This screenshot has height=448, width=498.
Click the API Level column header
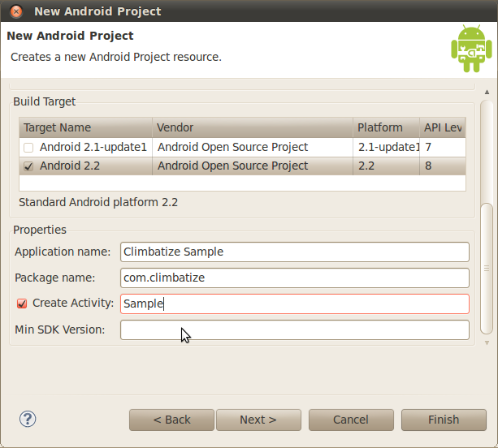coord(443,127)
